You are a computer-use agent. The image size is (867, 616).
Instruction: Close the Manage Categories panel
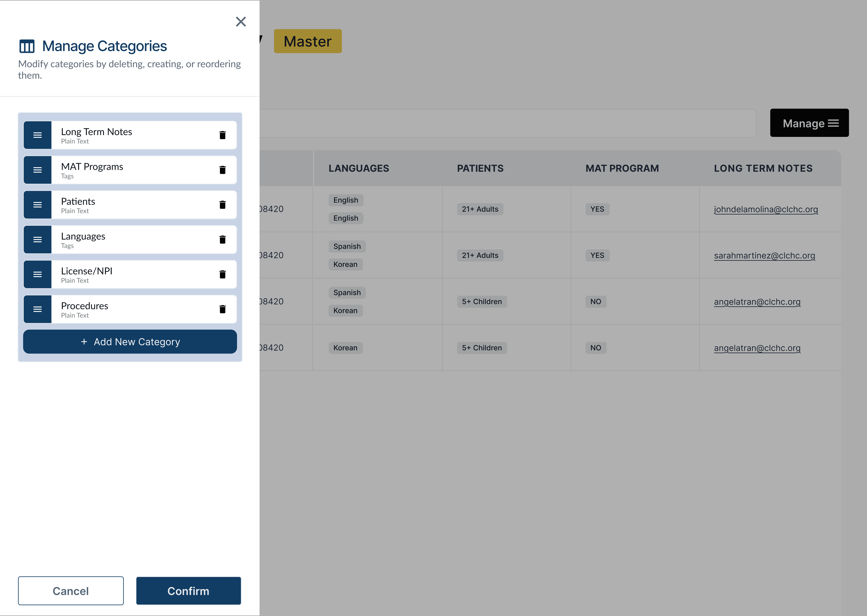(x=241, y=22)
